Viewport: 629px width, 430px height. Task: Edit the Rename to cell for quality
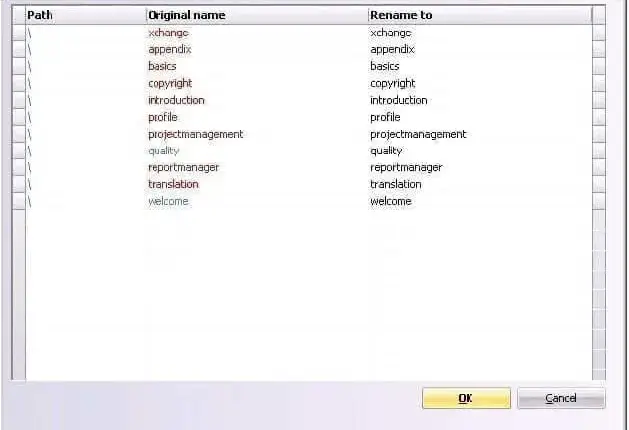point(480,151)
